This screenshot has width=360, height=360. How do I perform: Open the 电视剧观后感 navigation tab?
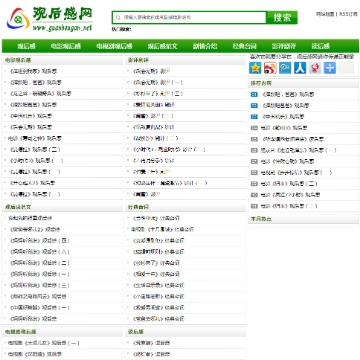pos(114,46)
